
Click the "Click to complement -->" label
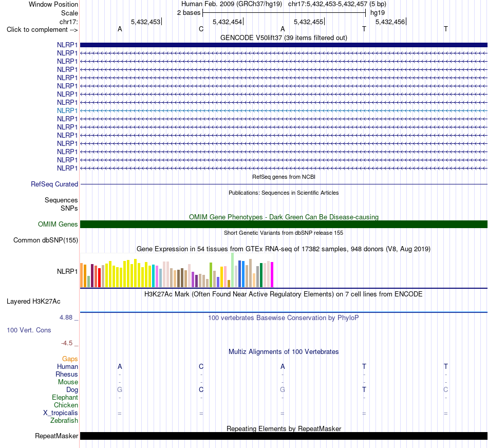pos(42,30)
